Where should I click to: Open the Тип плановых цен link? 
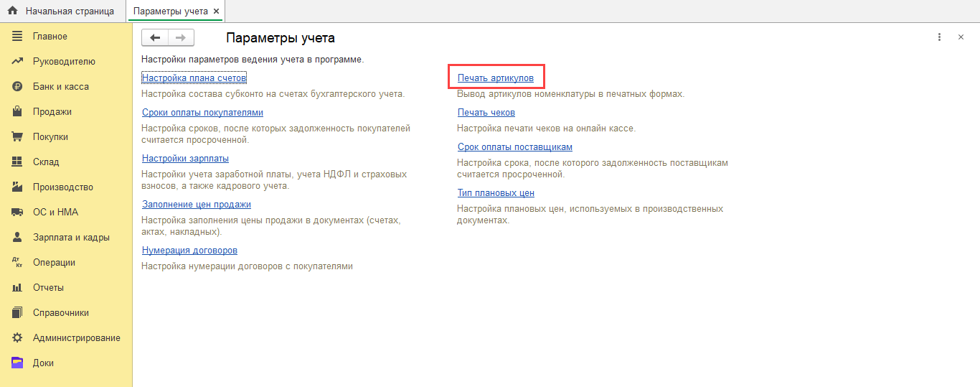[x=496, y=193]
